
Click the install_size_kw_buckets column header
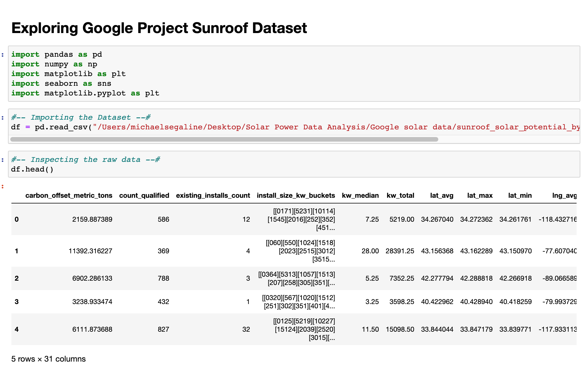(x=296, y=195)
